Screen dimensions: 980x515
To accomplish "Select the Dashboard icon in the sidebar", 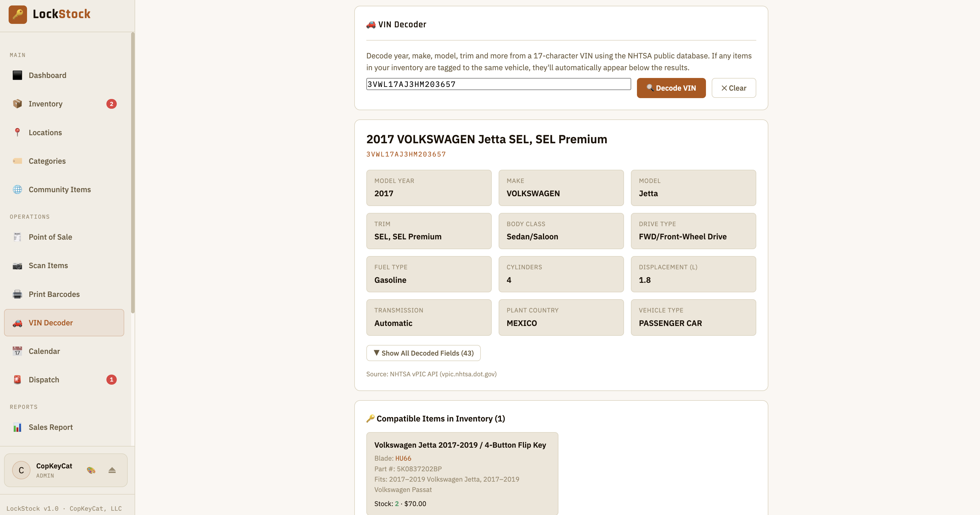I will (x=18, y=75).
